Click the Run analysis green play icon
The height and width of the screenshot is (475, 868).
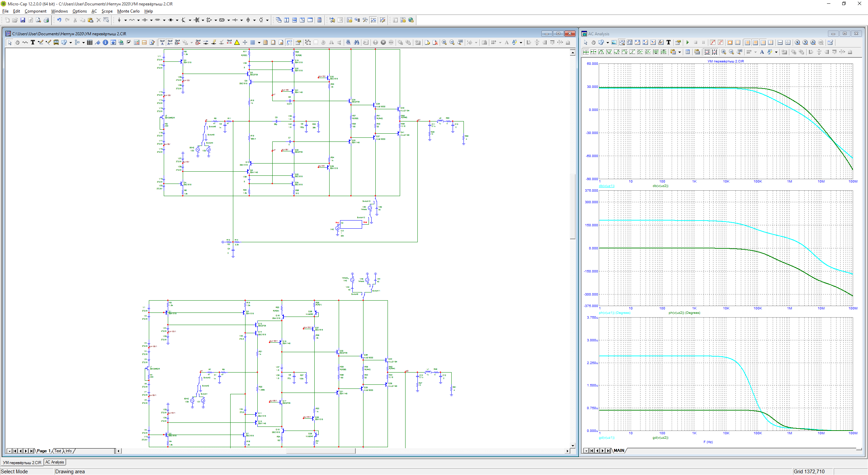[688, 42]
